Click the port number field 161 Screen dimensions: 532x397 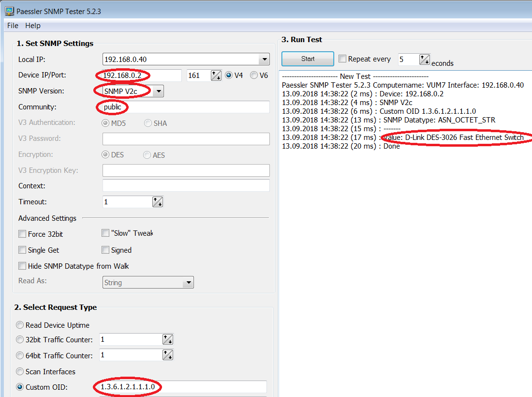click(198, 76)
